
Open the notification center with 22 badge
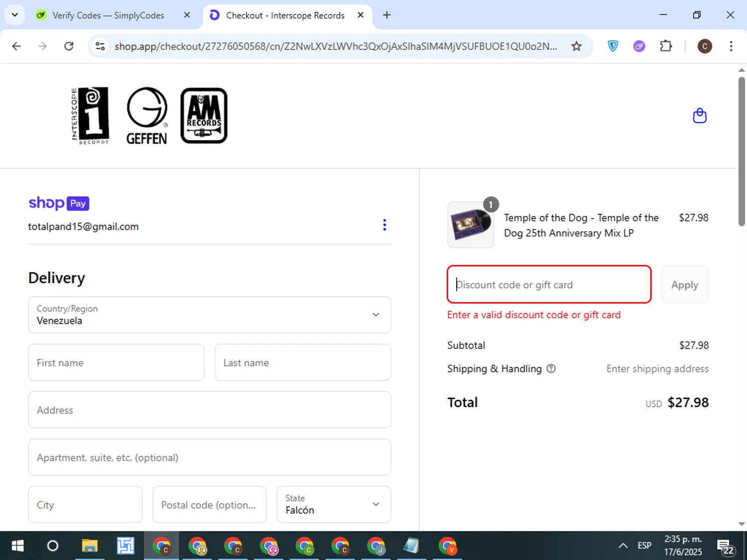coord(725,546)
